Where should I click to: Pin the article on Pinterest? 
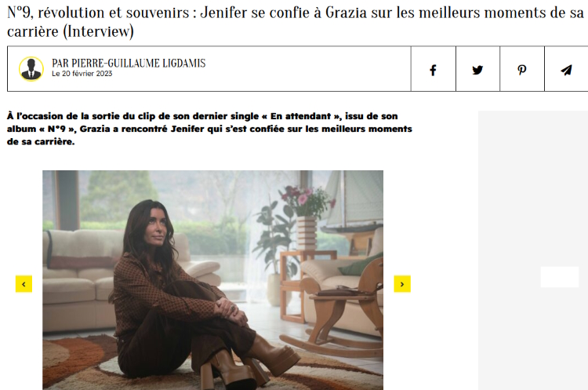521,69
